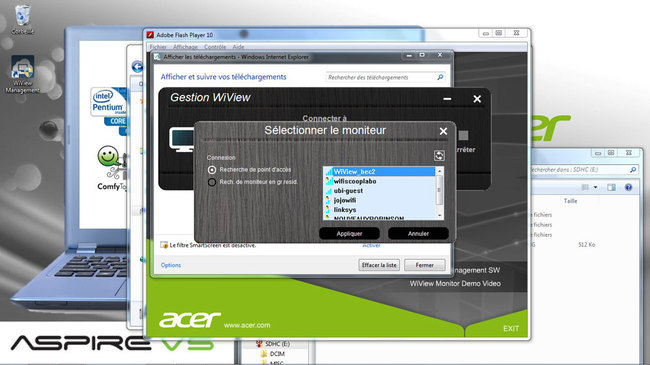Open the Affichage menu in Flash Player
Viewport: 650px width, 365px height.
tap(185, 47)
